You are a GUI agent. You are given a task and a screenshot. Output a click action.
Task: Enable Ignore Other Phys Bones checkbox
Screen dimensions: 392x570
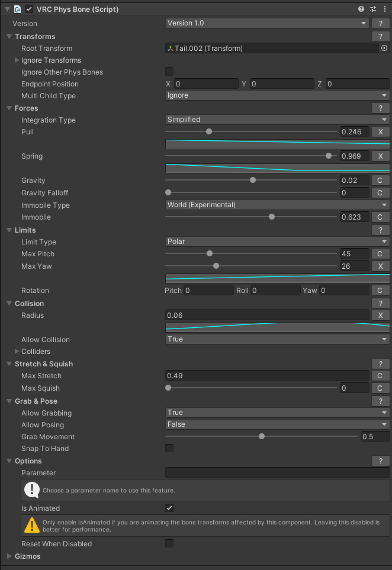point(169,72)
